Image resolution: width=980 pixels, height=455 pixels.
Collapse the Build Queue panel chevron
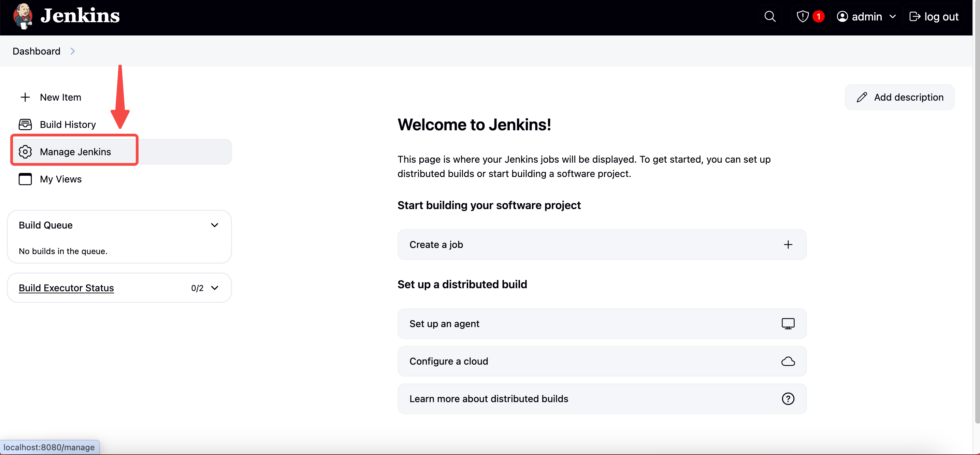[x=215, y=225]
